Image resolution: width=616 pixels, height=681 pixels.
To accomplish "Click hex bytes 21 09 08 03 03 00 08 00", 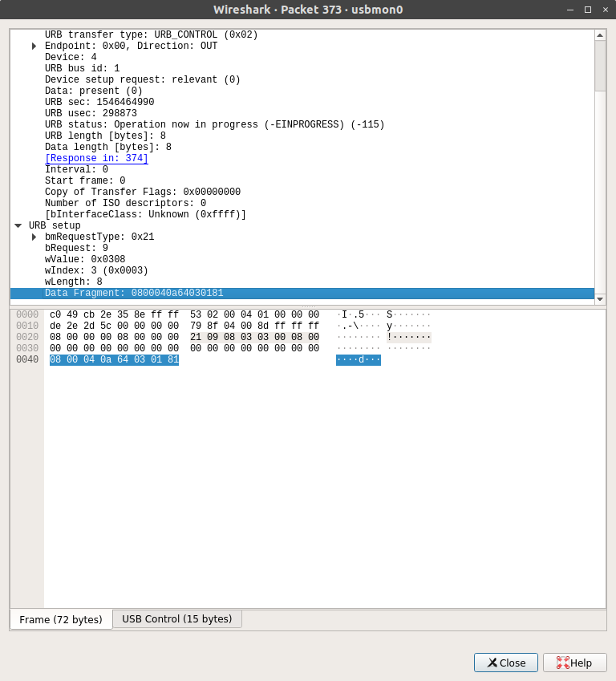I will click(x=254, y=337).
